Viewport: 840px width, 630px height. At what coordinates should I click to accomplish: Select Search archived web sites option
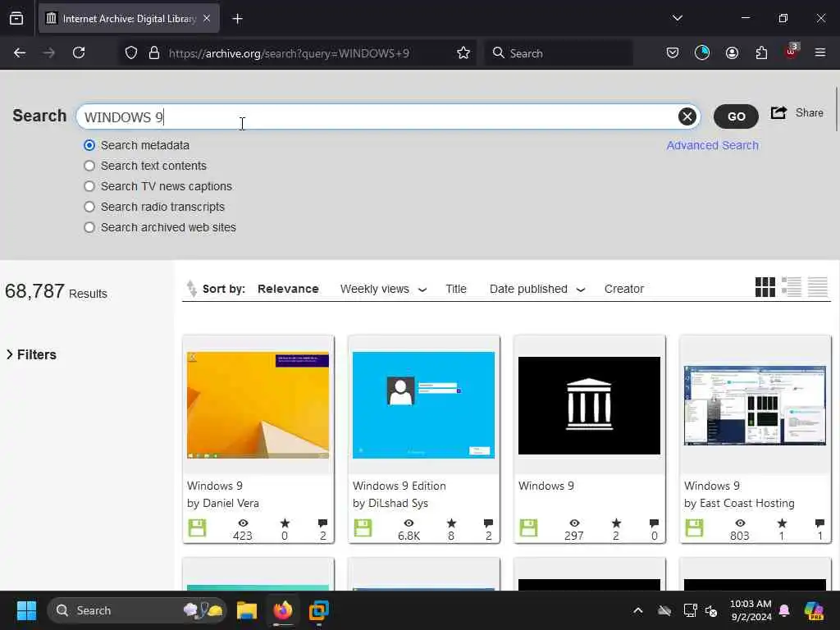click(x=89, y=227)
